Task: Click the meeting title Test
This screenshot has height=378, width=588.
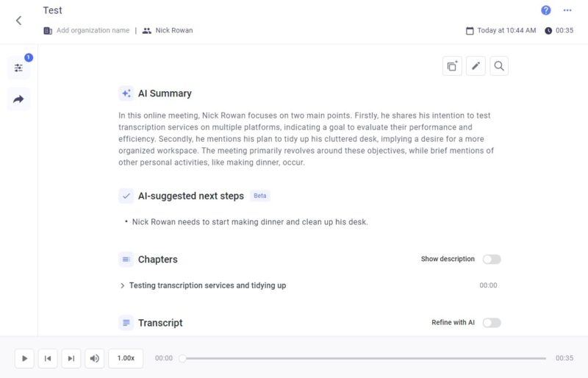Action: [x=53, y=10]
